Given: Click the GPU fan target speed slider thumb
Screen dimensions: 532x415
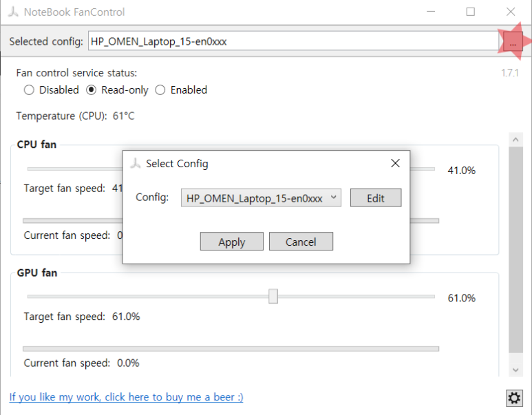Looking at the screenshot, I should [x=273, y=296].
